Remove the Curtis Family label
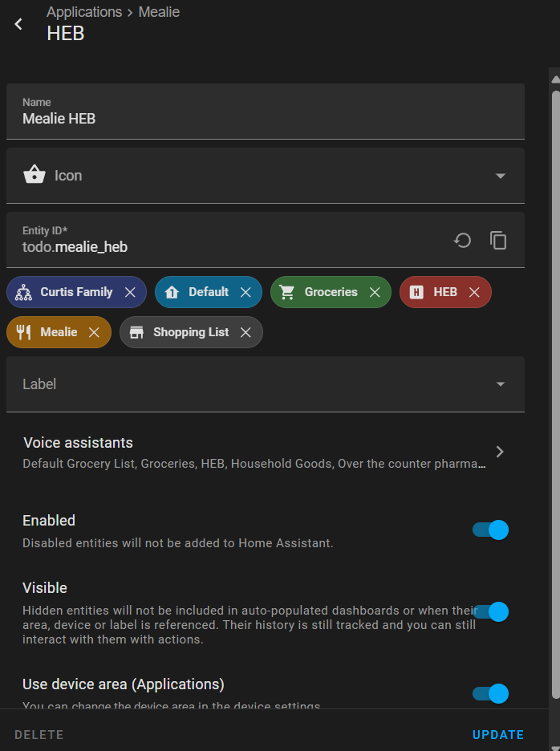Image resolution: width=560 pixels, height=751 pixels. (130, 292)
